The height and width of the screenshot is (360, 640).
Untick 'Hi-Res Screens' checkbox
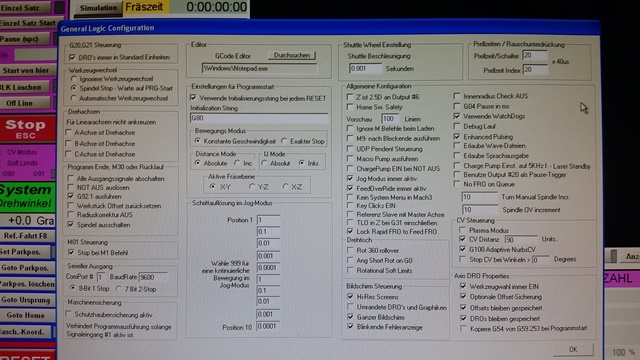tap(350, 297)
